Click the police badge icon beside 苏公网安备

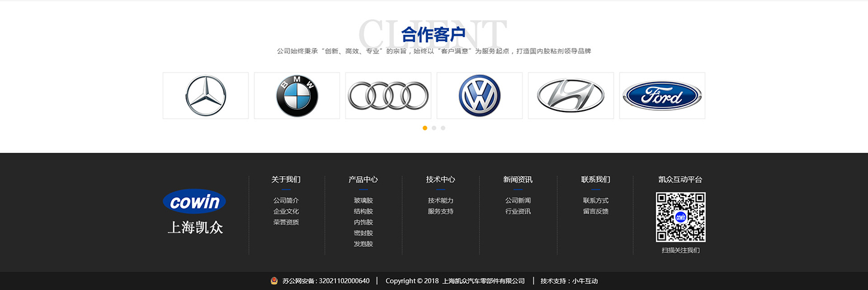point(274,281)
